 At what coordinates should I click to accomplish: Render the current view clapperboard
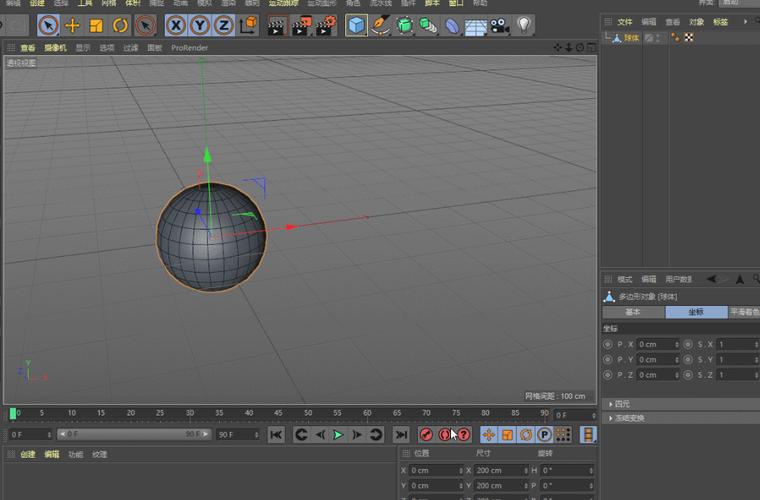tap(276, 26)
